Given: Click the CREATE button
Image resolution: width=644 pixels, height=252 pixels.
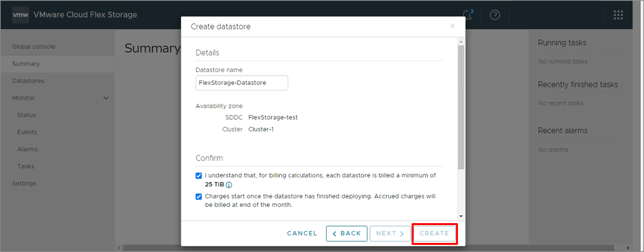Looking at the screenshot, I should tap(434, 234).
